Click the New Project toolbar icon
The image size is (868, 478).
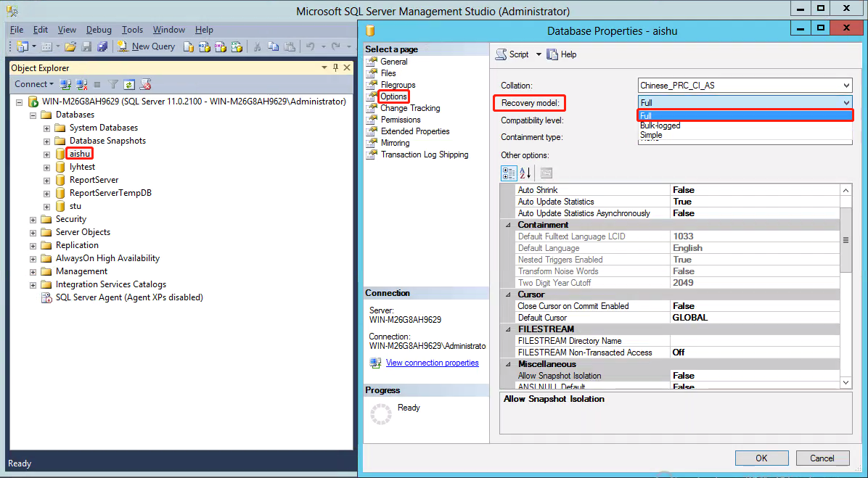coord(22,46)
